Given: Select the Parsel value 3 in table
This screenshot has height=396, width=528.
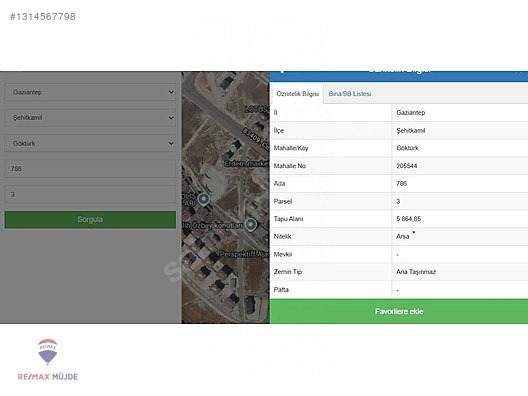Looking at the screenshot, I should [x=398, y=201].
